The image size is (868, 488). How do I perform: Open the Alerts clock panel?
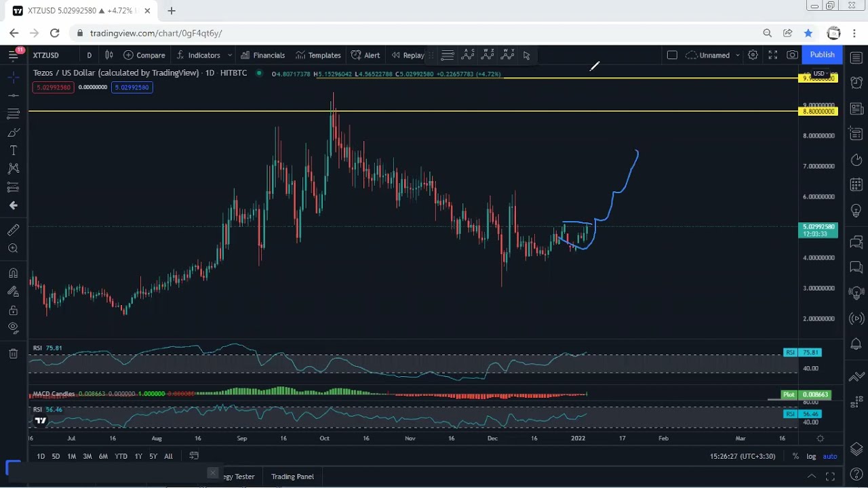[856, 82]
